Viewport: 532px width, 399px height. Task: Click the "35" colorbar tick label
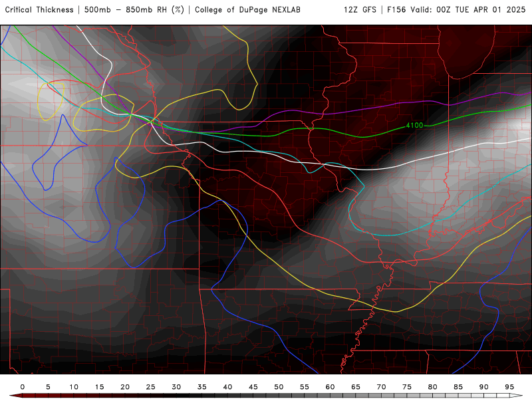(202, 387)
